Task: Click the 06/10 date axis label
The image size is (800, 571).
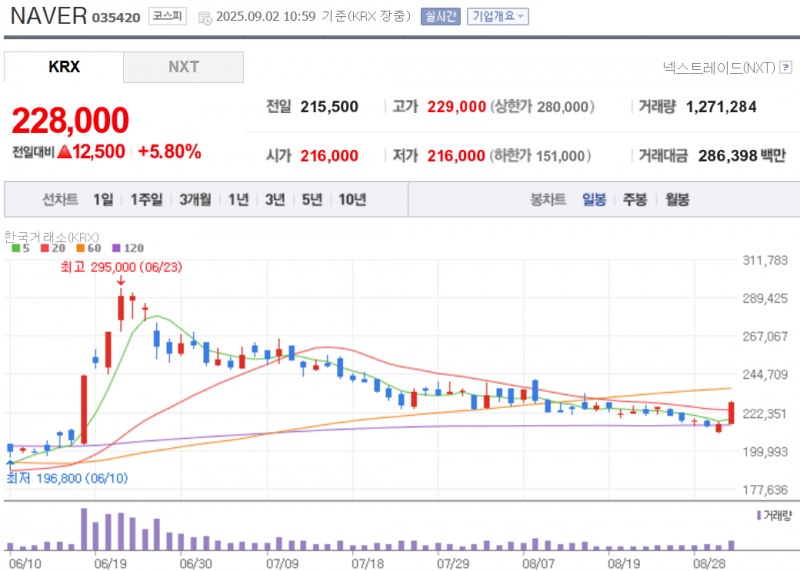Action: 25,564
